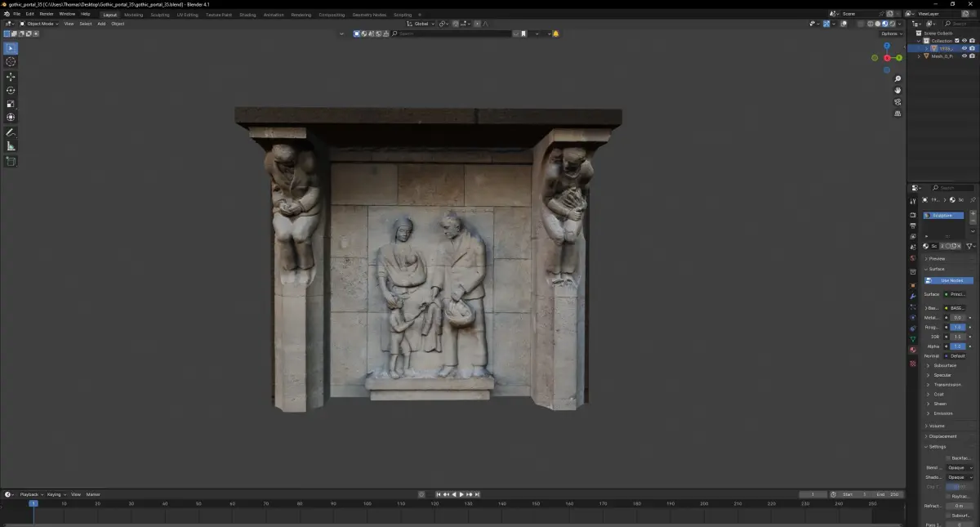The height and width of the screenshot is (527, 980).
Task: Open the Options button in viewport header
Action: pyautogui.click(x=893, y=33)
